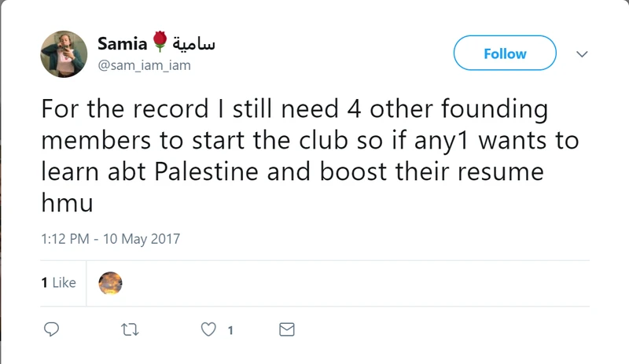Send tweet via the envelope message icon
The image size is (629, 364).
point(287,330)
